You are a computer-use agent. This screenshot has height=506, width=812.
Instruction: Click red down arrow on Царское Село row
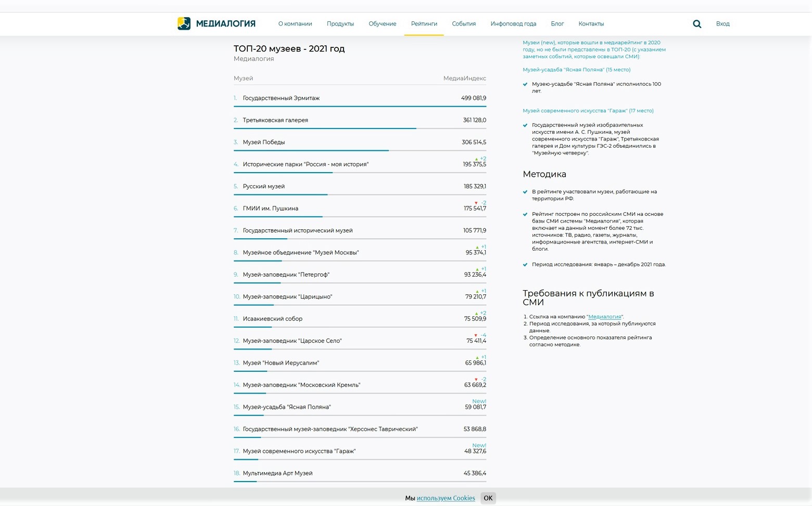[476, 335]
